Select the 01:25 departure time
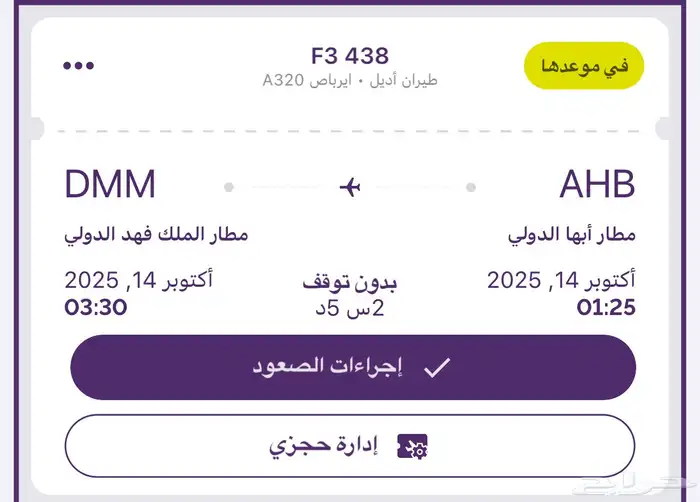The image size is (700, 502). click(606, 307)
